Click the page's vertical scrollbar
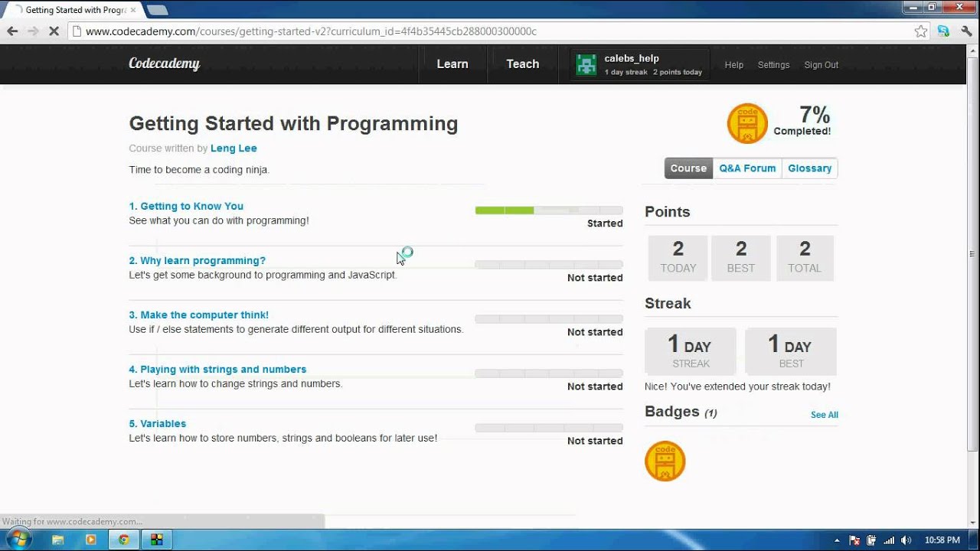980x551 pixels. click(972, 253)
